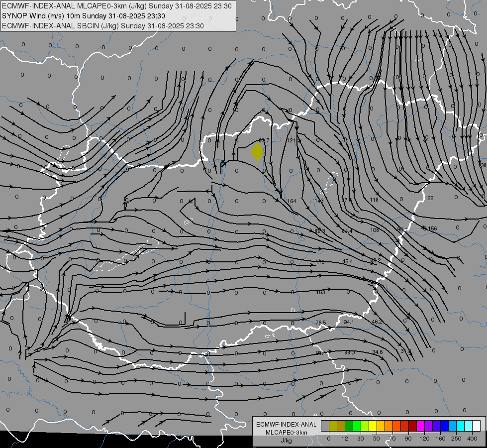This screenshot has width=487, height=448.
Task: Click the map value 82.3
Action: click(x=319, y=231)
